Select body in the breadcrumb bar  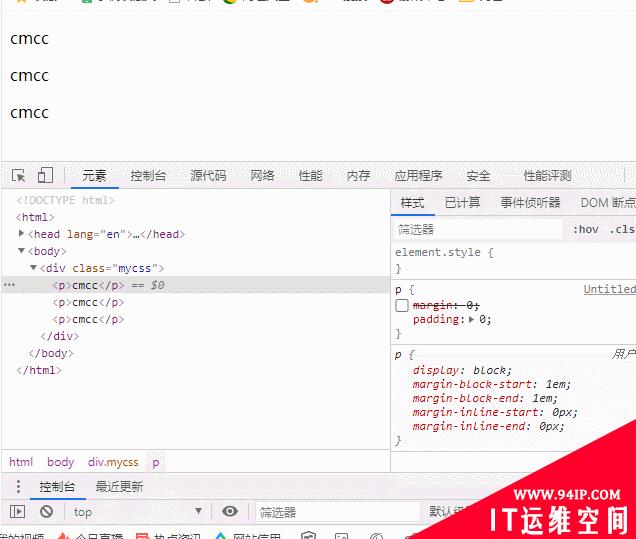click(60, 462)
